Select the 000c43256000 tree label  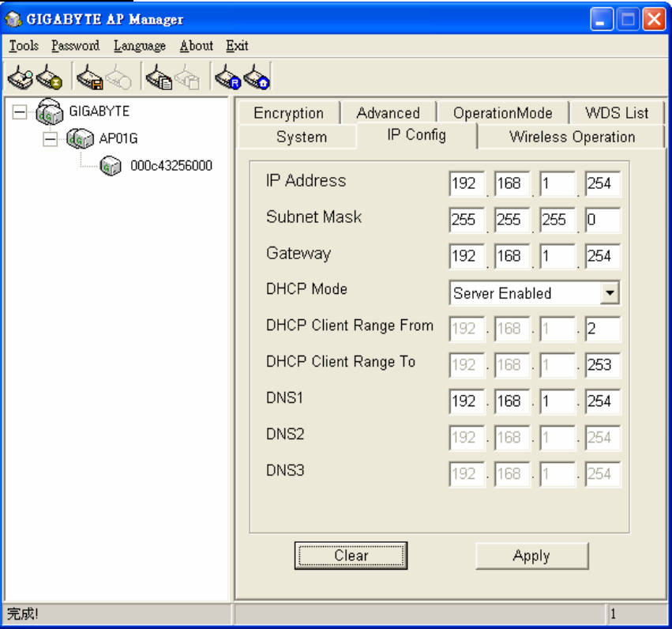click(x=171, y=165)
